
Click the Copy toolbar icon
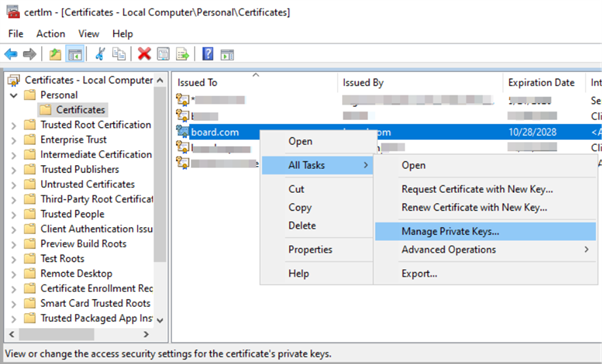coord(119,54)
